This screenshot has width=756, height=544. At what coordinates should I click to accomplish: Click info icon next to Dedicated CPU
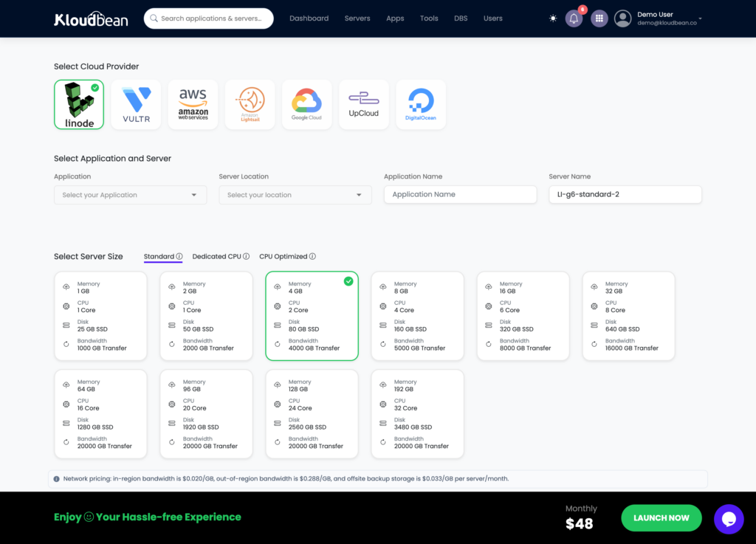pos(247,256)
